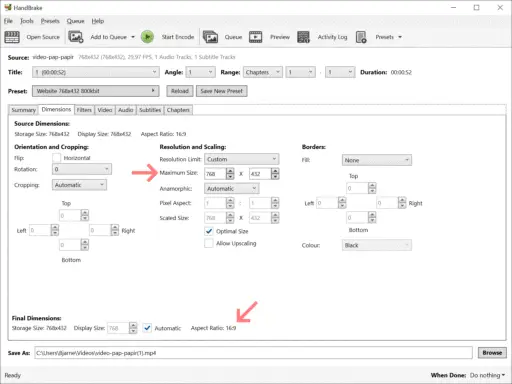The width and height of the screenshot is (512, 384).
Task: Uncheck the Optimal Size checkbox
Action: tap(209, 231)
